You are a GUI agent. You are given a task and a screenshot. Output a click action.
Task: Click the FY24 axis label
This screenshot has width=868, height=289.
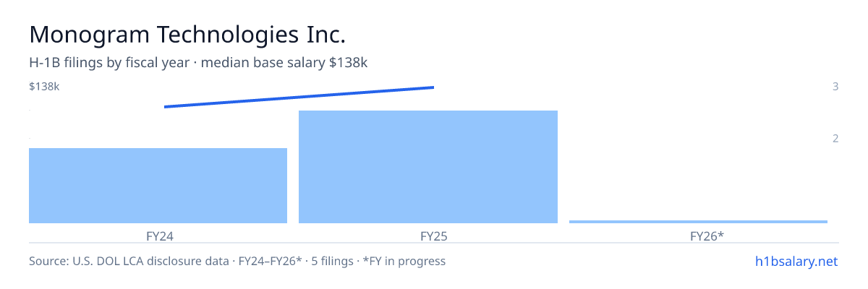point(159,236)
